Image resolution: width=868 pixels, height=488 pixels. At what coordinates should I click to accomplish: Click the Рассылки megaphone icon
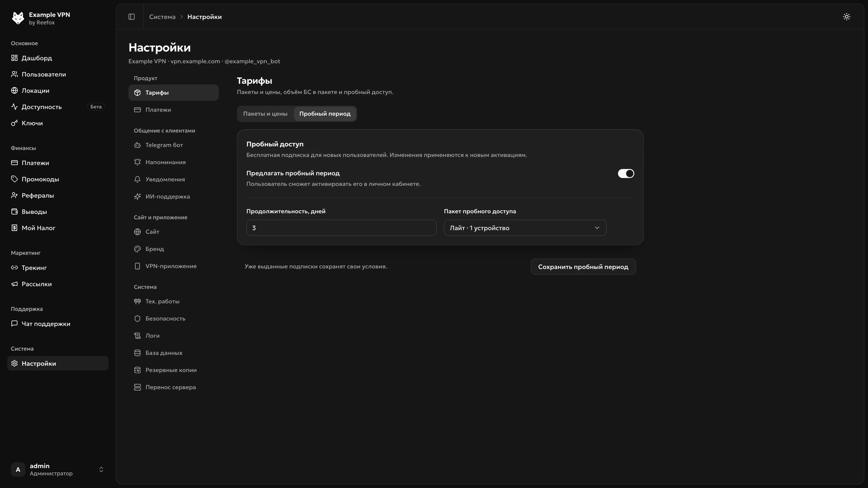14,284
